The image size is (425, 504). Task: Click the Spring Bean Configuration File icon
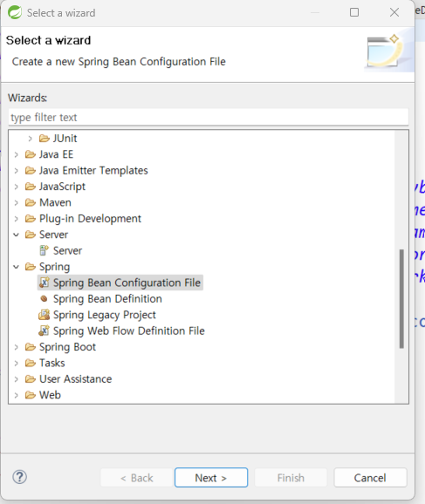(45, 283)
